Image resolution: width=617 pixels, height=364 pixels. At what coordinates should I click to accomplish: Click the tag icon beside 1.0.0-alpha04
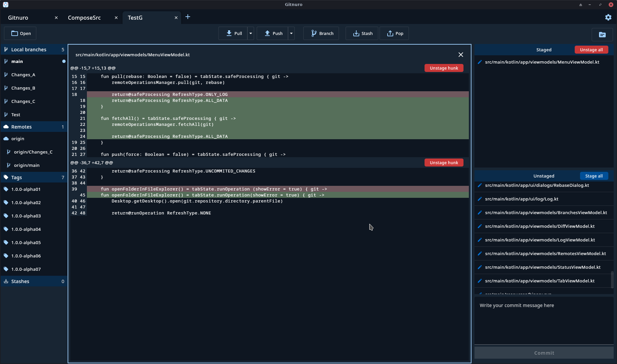6,229
